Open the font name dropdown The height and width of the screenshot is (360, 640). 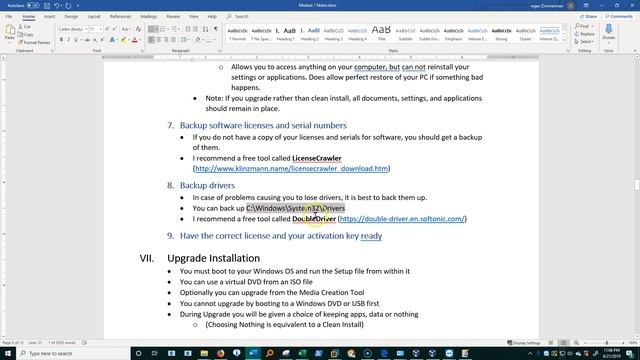click(x=86, y=29)
